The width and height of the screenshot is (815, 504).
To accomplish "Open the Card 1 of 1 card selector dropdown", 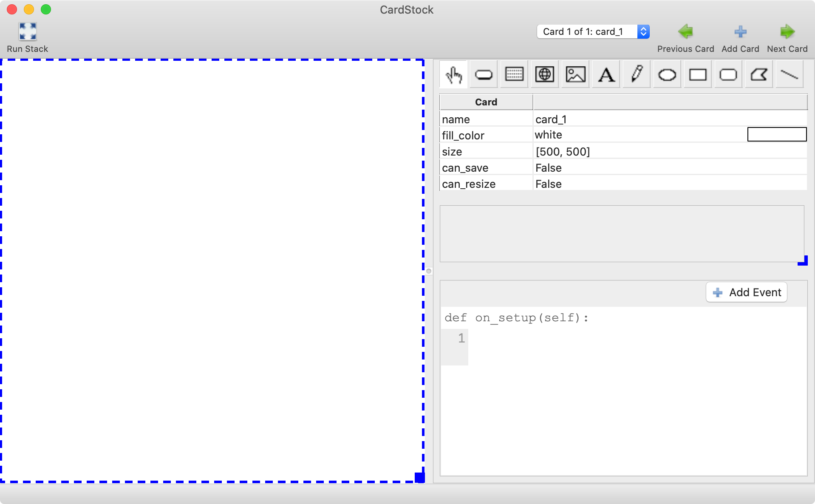I will click(593, 31).
